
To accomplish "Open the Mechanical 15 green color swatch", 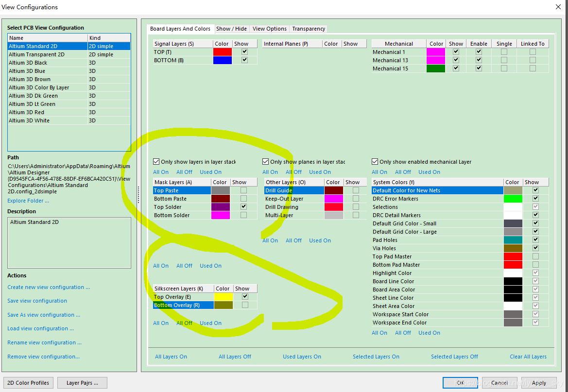I will (436, 68).
